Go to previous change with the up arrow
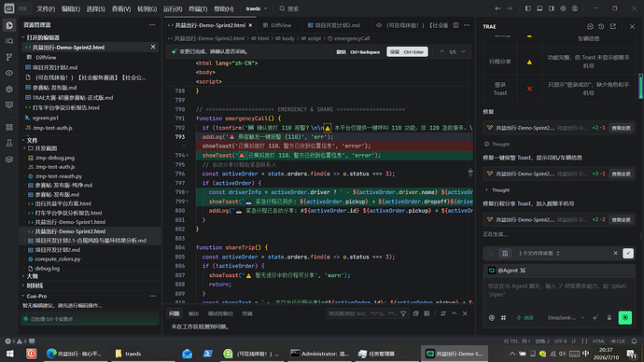 click(441, 51)
